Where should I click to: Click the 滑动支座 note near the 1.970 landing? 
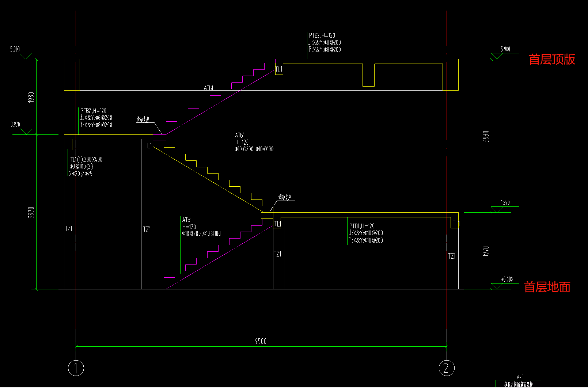coord(285,198)
